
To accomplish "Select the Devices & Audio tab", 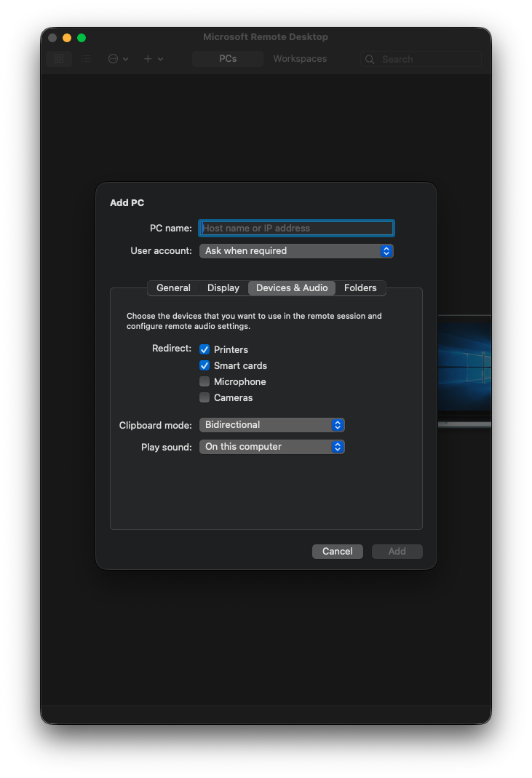I will click(292, 287).
